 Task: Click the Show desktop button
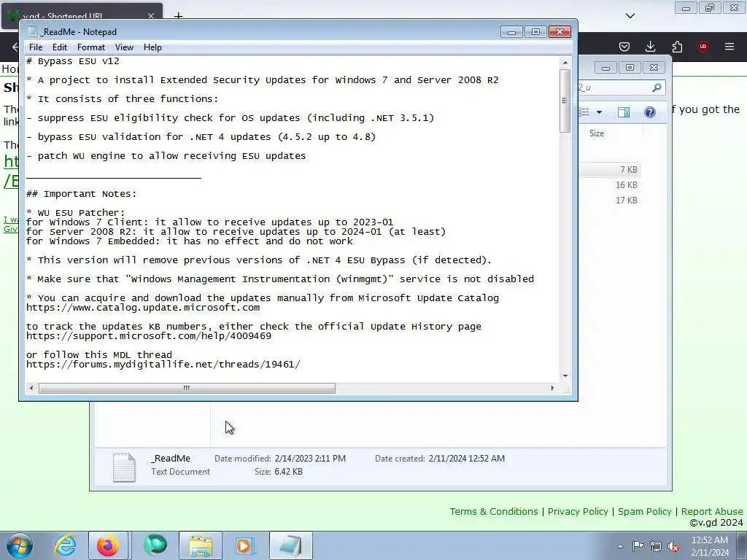coord(742,545)
